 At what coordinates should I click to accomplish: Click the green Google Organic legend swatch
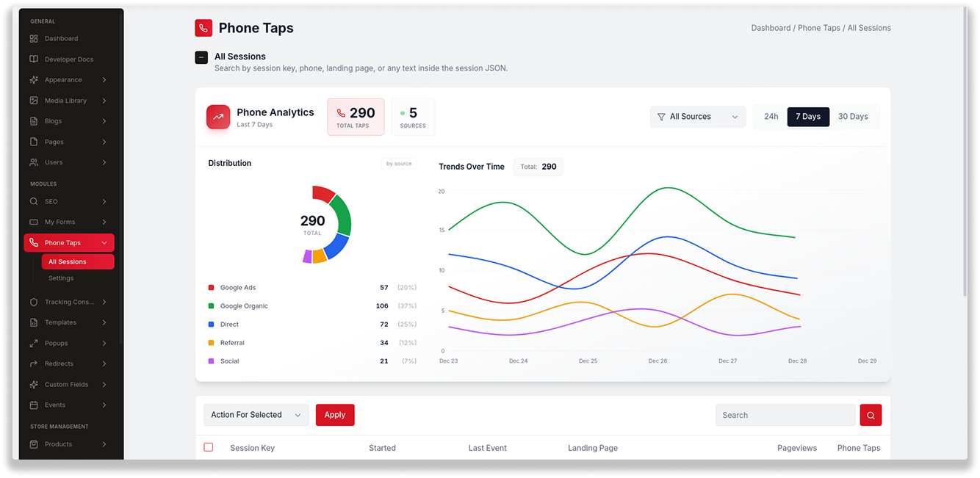(212, 306)
